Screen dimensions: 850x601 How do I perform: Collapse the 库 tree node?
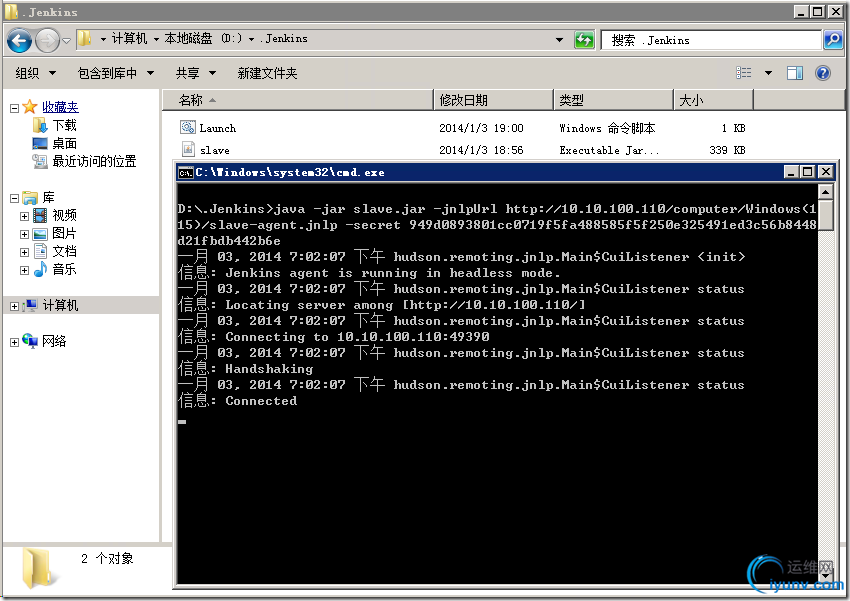(x=15, y=198)
